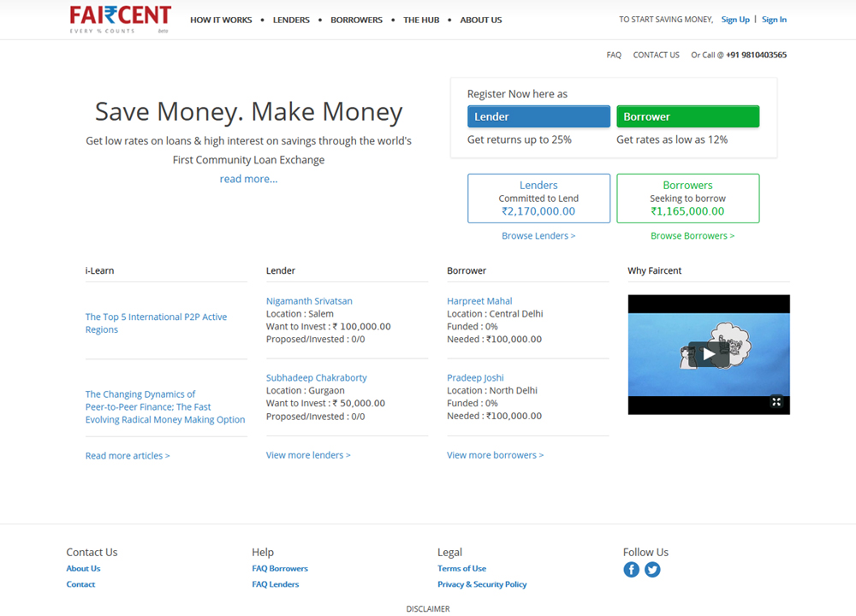
Task: Open the Lenders menu item
Action: tap(291, 21)
